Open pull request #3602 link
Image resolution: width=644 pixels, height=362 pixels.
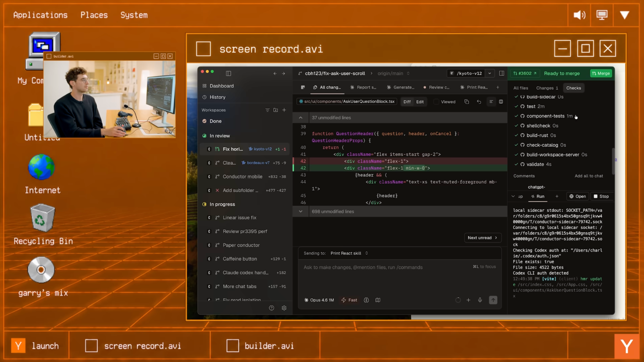tap(525, 73)
